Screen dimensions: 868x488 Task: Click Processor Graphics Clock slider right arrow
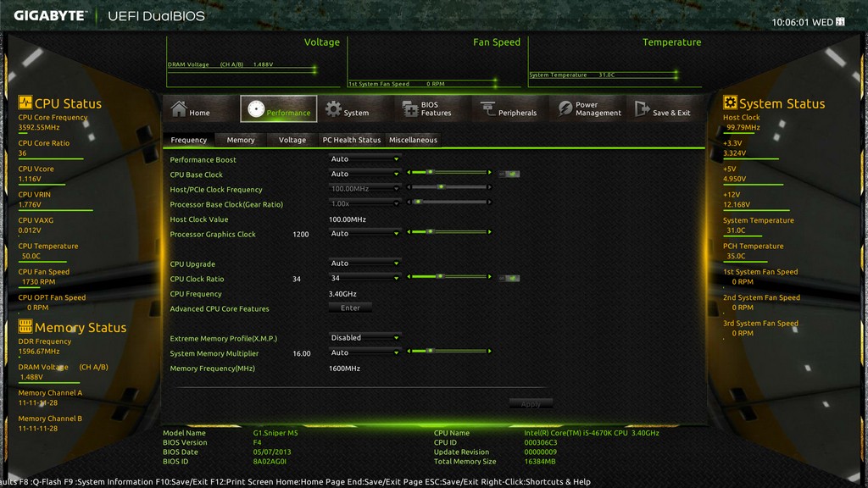[x=489, y=232]
